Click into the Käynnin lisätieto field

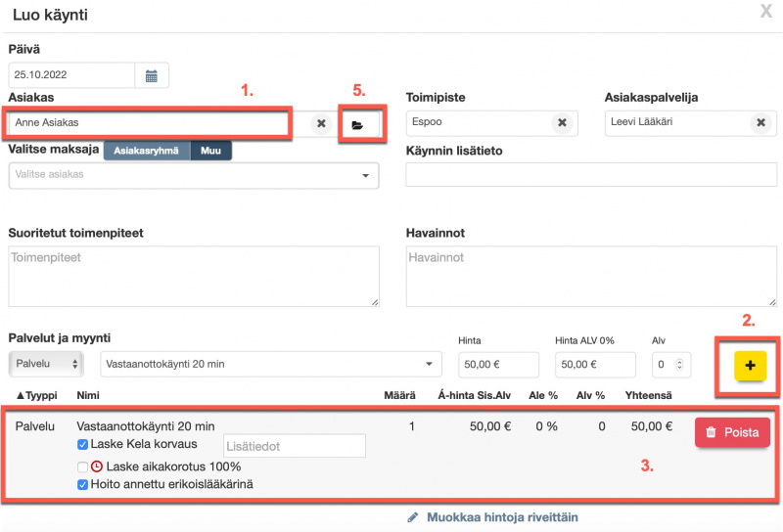click(587, 175)
